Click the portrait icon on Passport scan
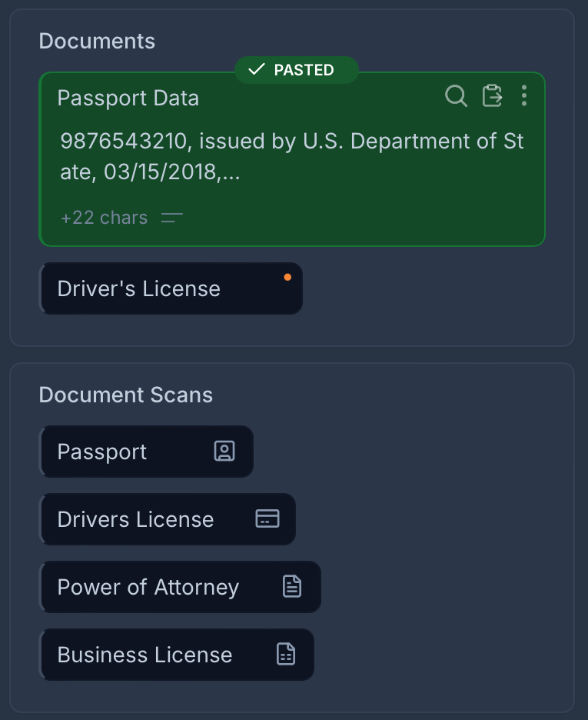The image size is (588, 720). click(224, 452)
